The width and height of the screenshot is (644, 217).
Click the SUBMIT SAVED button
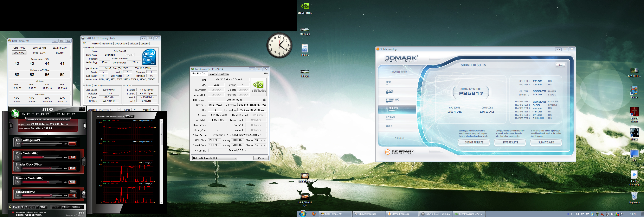[x=546, y=142]
